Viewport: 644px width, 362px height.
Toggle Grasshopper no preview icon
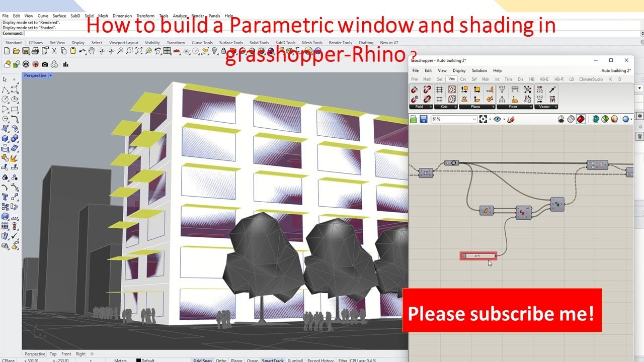tap(561, 119)
